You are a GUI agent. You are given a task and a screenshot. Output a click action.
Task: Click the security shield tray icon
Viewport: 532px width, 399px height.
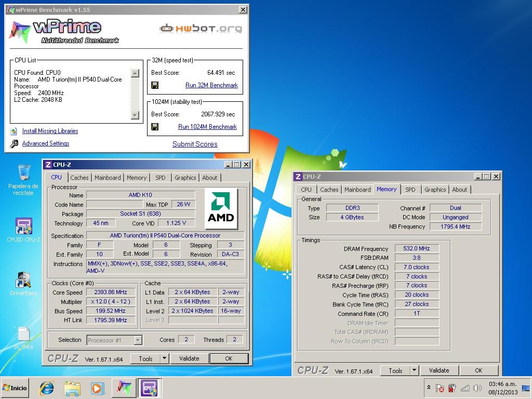pos(452,388)
